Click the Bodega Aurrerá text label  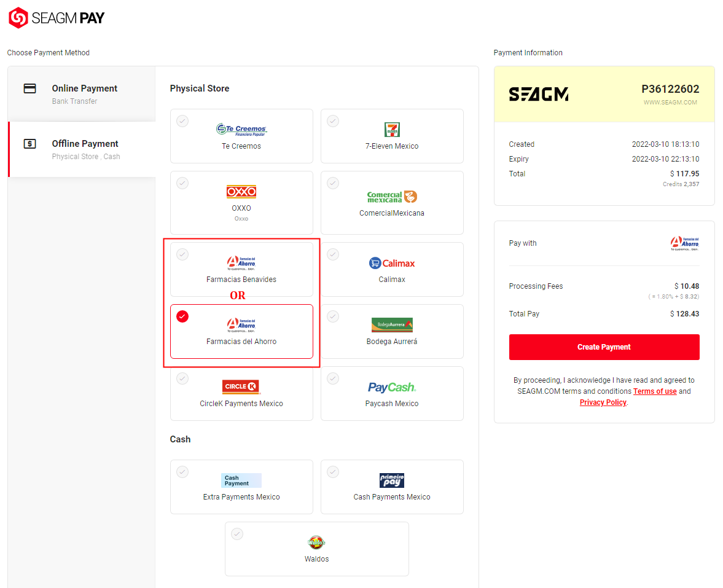[392, 342]
